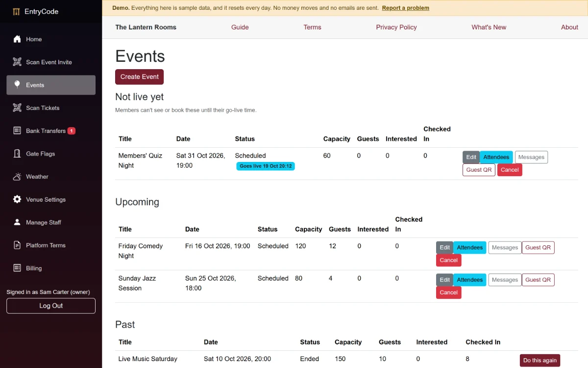The width and height of the screenshot is (588, 368).
Task: Edit the Sunday Jazz Session event
Action: (444, 280)
